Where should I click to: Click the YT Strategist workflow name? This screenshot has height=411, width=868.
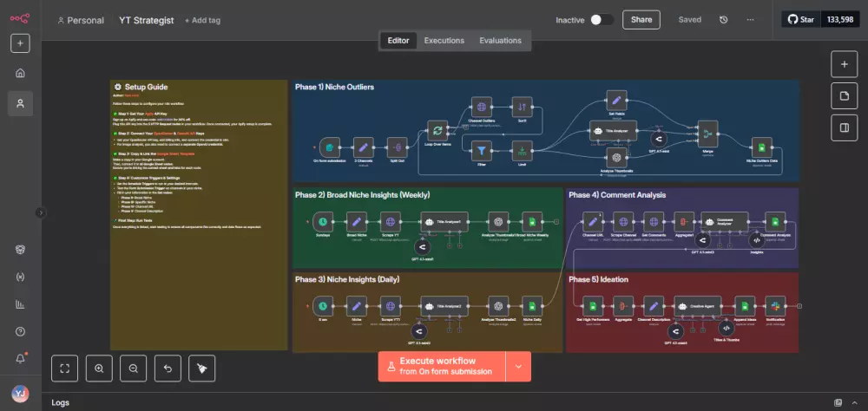(146, 21)
